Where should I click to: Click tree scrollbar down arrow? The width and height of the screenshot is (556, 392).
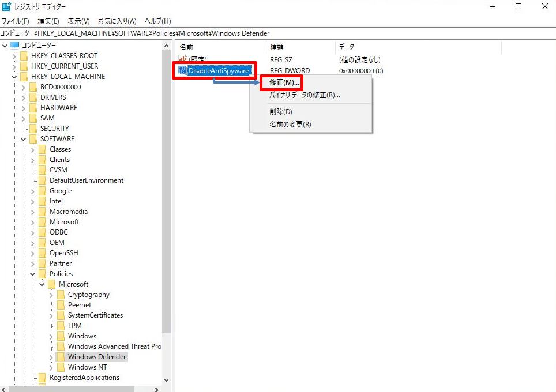(x=166, y=380)
